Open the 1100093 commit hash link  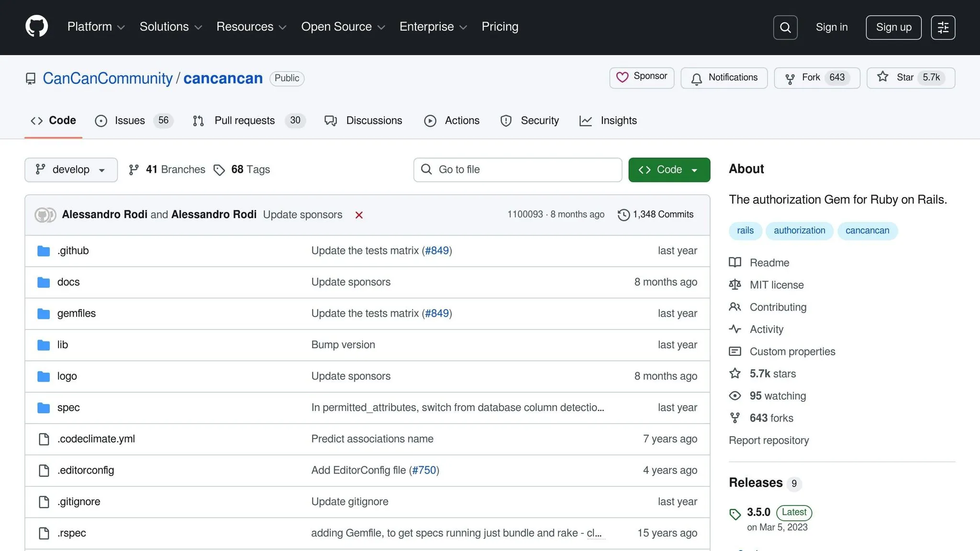click(x=525, y=215)
